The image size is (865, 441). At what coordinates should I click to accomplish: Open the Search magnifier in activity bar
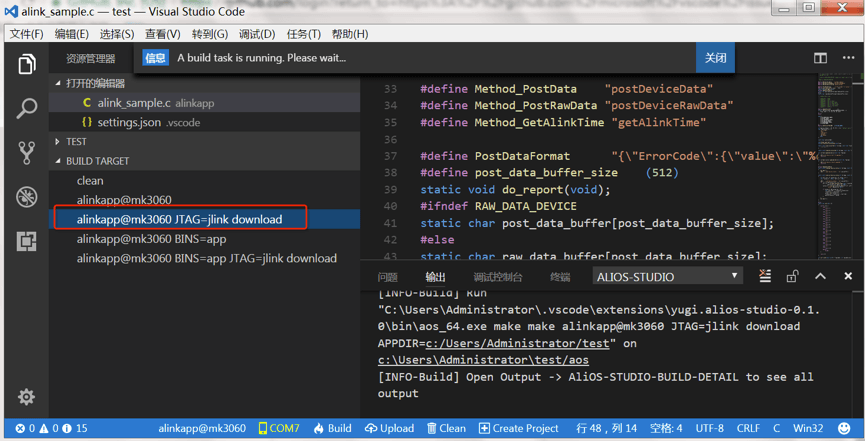(26, 108)
